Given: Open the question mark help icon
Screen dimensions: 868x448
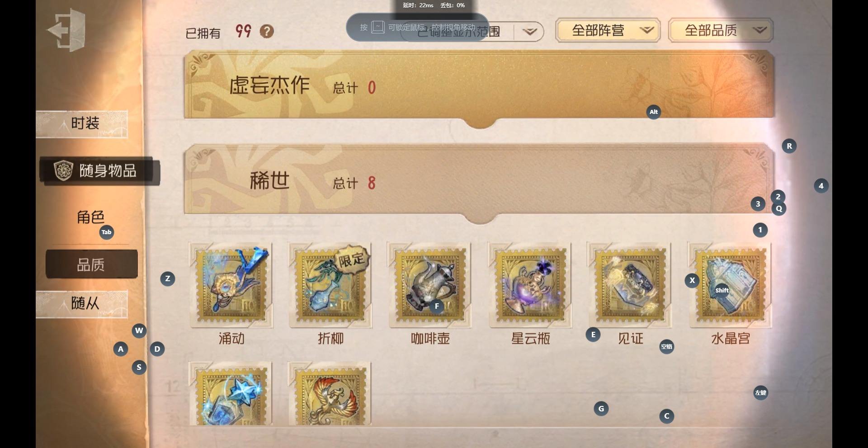Looking at the screenshot, I should [267, 31].
